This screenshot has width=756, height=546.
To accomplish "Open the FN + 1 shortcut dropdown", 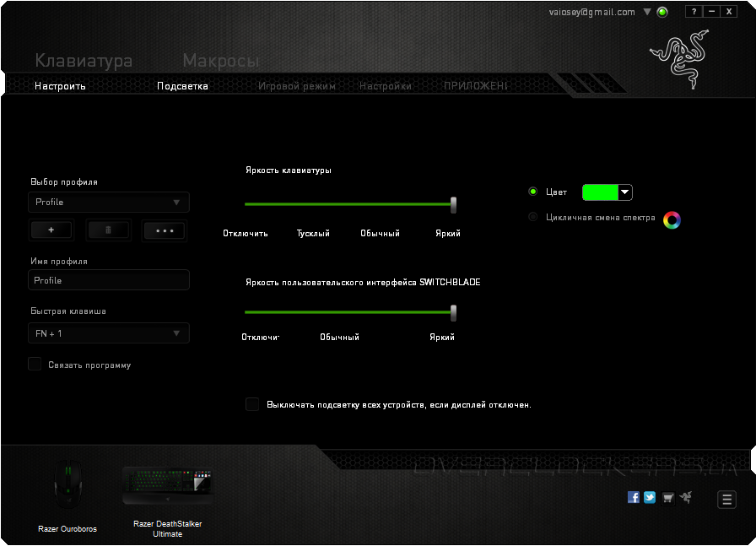I will tap(109, 333).
